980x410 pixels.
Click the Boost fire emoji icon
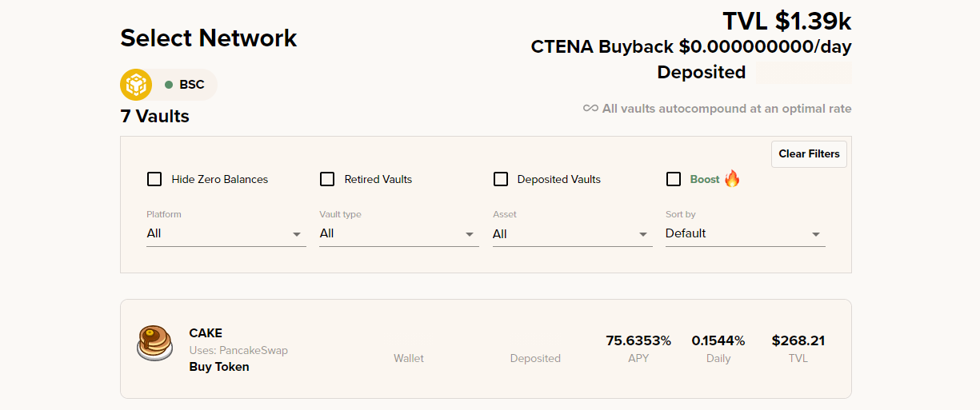click(732, 178)
